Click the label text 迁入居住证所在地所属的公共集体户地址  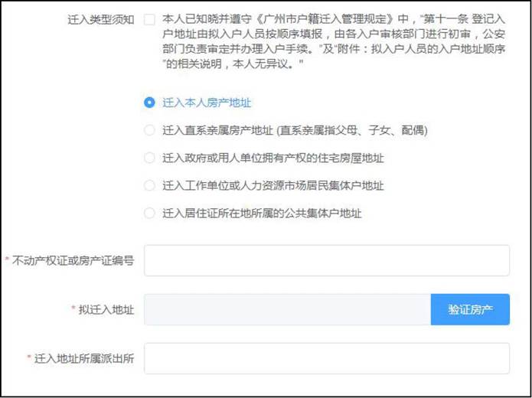(x=262, y=213)
